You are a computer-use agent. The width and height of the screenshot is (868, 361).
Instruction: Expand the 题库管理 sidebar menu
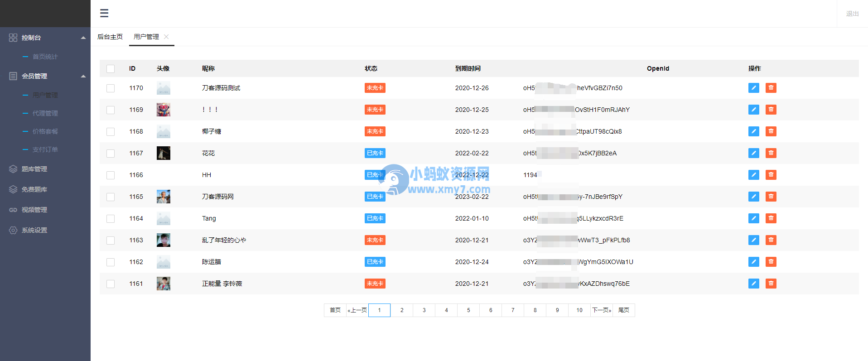(x=34, y=169)
